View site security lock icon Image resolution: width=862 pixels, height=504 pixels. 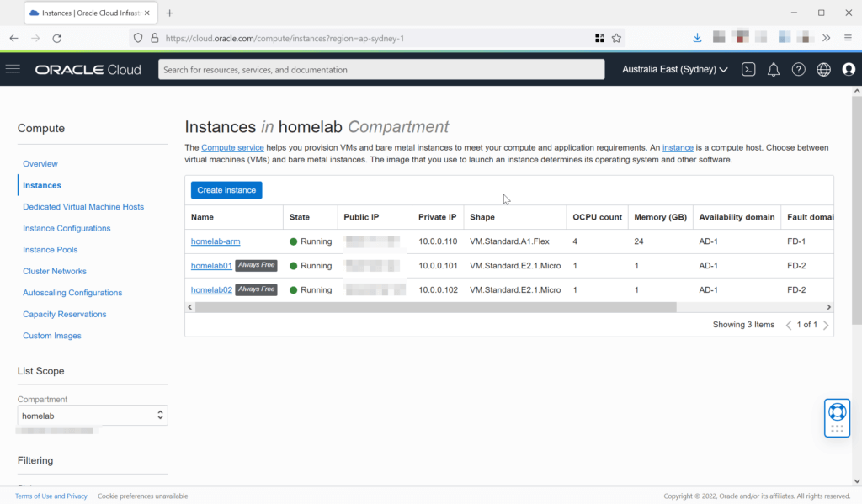[155, 38]
